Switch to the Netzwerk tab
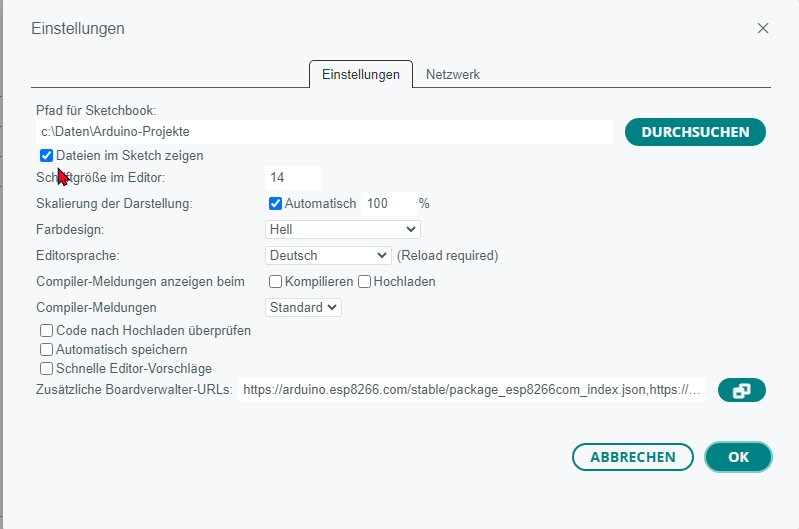The width and height of the screenshot is (799, 529). pyautogui.click(x=453, y=75)
